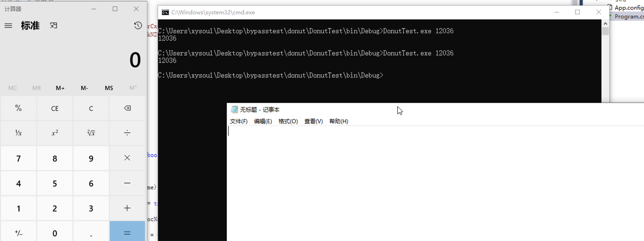Click the square root button
The width and height of the screenshot is (644, 241).
(x=91, y=133)
